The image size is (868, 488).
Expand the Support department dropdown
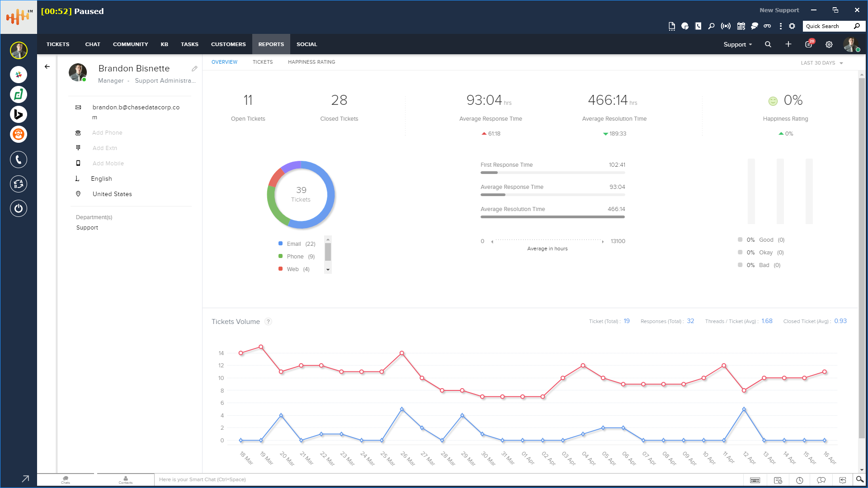[x=737, y=44]
